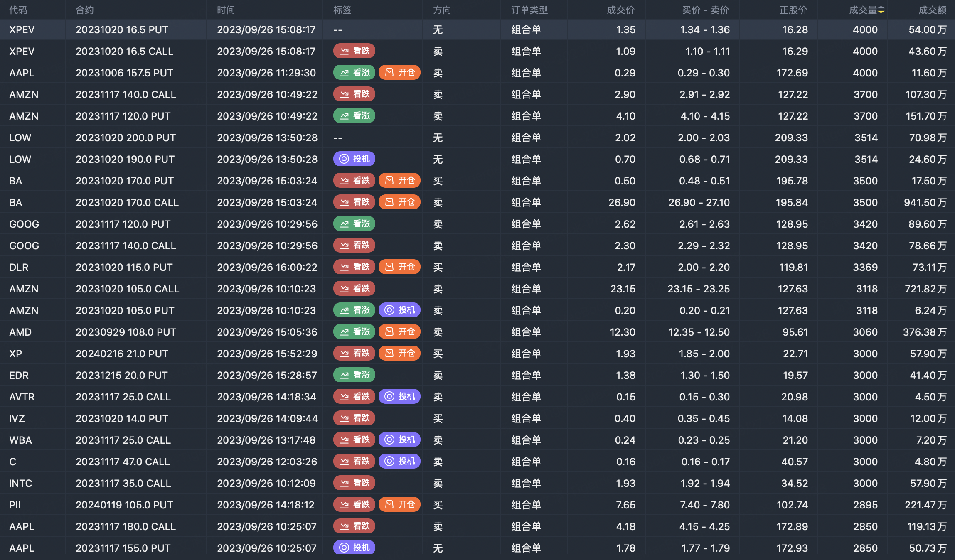
Task: Click the AMD ticker cell
Action: click(20, 332)
